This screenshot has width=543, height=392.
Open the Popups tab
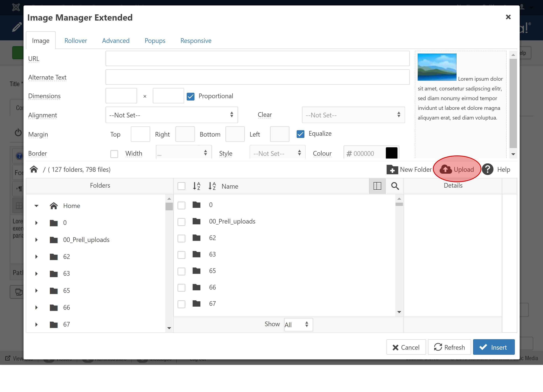pyautogui.click(x=155, y=41)
